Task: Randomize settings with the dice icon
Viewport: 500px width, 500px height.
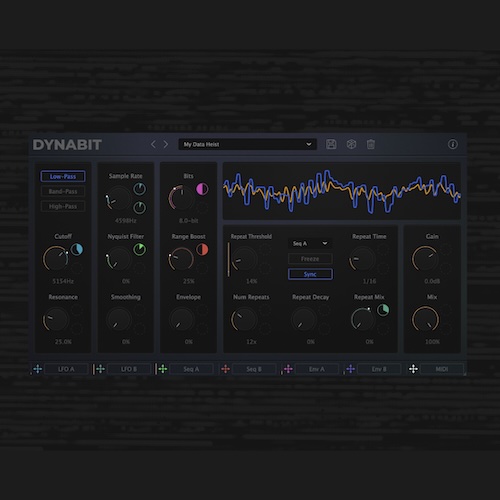Action: [351, 144]
